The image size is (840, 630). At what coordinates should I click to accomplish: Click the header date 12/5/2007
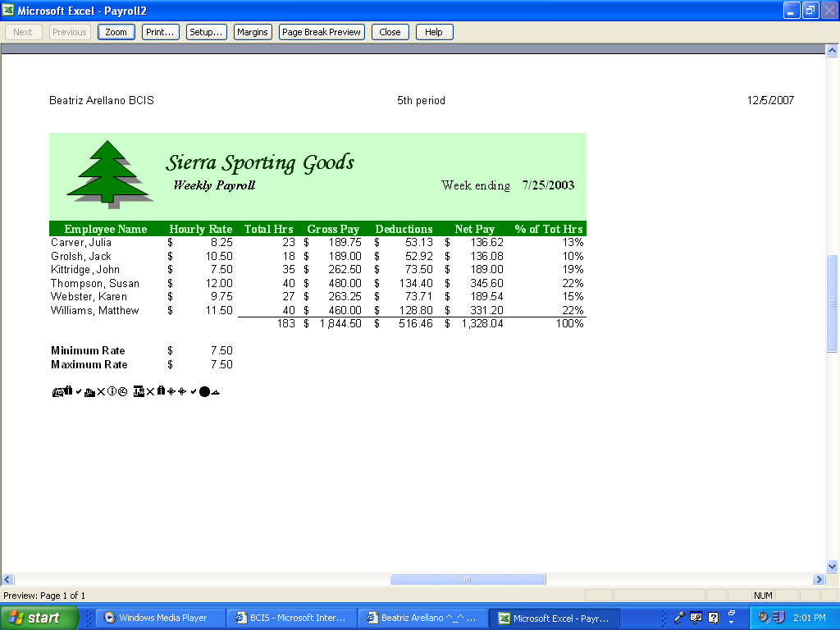[x=770, y=101]
